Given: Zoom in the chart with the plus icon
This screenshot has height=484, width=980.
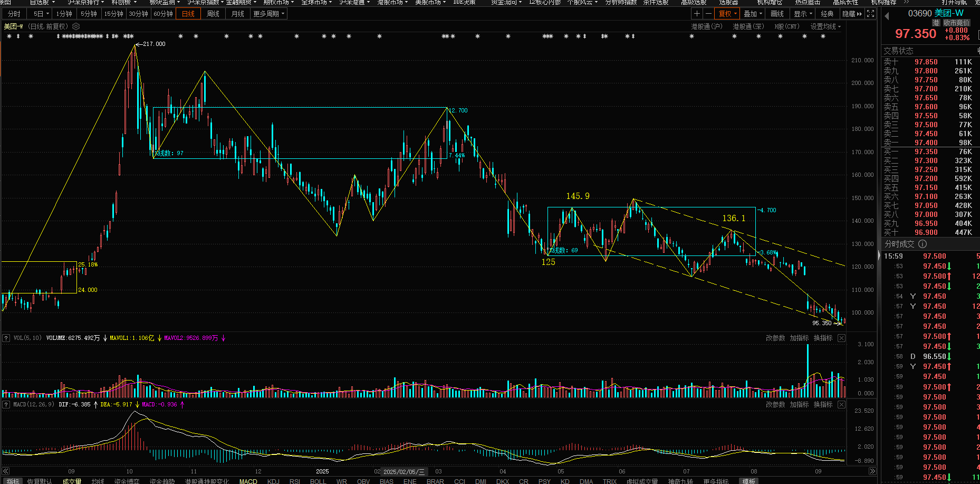Looking at the screenshot, I should tap(697, 14).
